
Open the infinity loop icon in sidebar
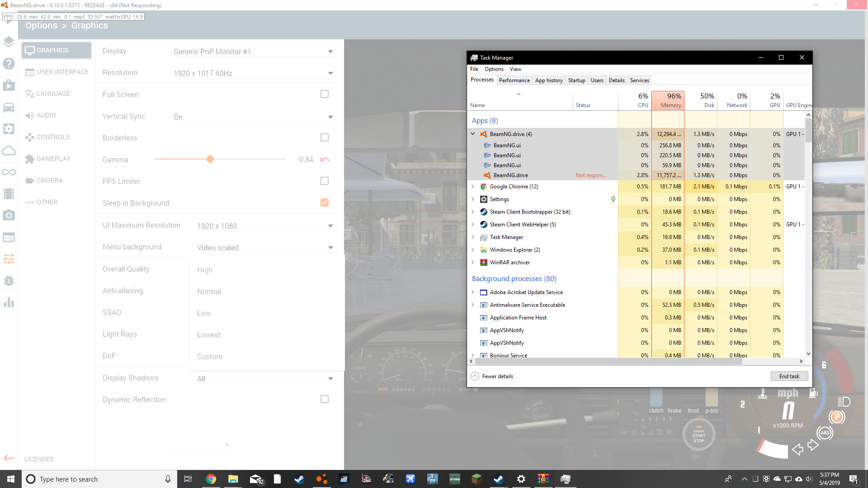[x=9, y=172]
